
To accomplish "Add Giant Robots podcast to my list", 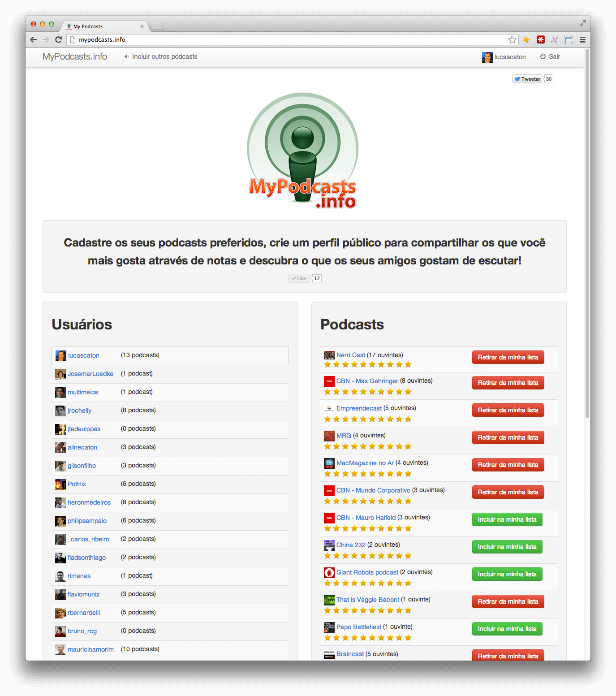I will 507,574.
